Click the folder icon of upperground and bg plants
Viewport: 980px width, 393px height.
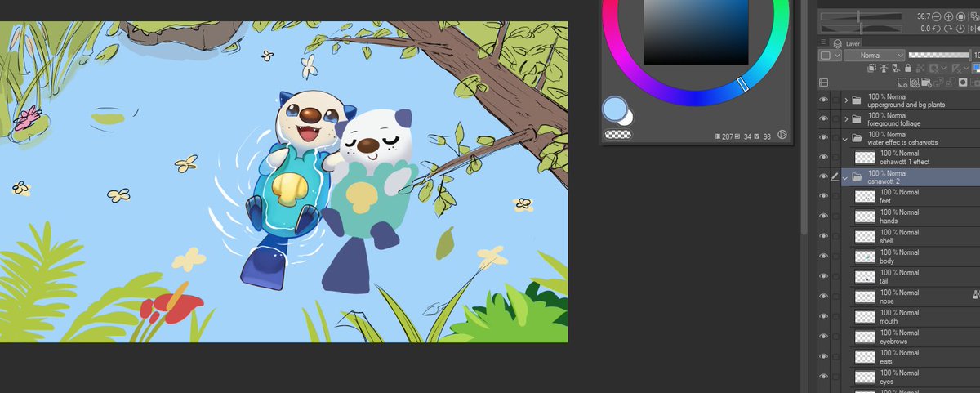tap(856, 100)
